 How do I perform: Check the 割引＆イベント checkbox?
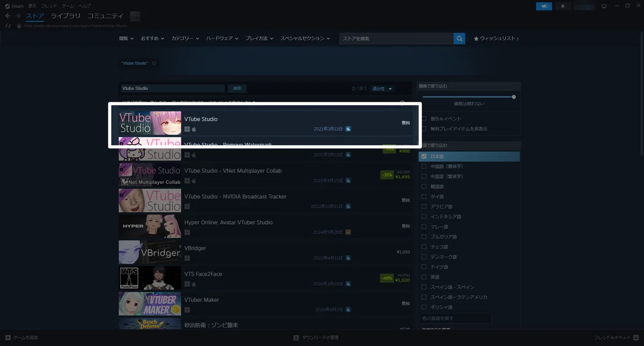[425, 119]
